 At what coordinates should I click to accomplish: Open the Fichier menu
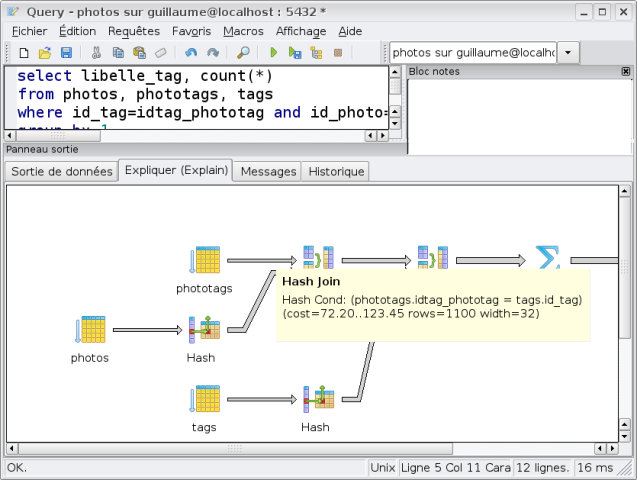click(29, 31)
